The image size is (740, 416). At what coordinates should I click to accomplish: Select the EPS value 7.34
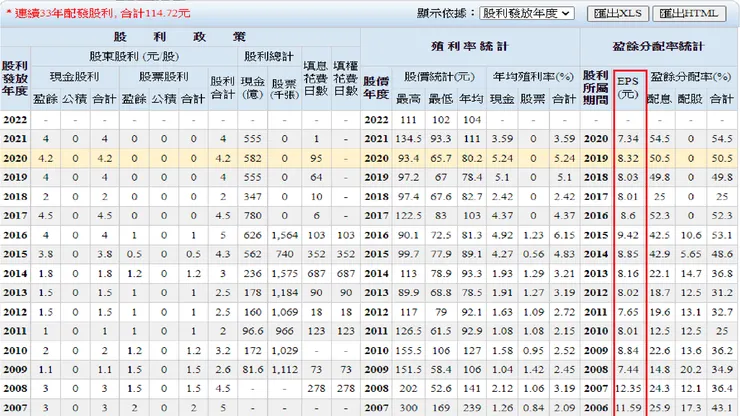tap(628, 139)
